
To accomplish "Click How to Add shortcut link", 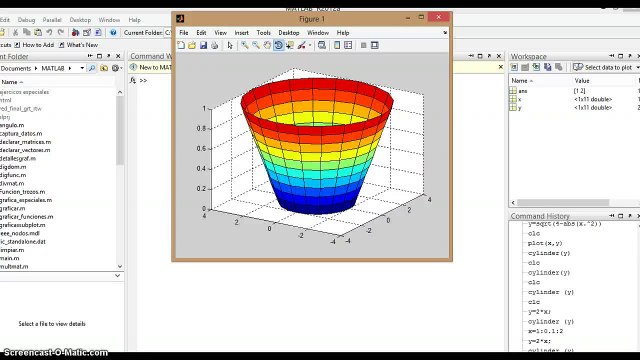I will [38, 45].
